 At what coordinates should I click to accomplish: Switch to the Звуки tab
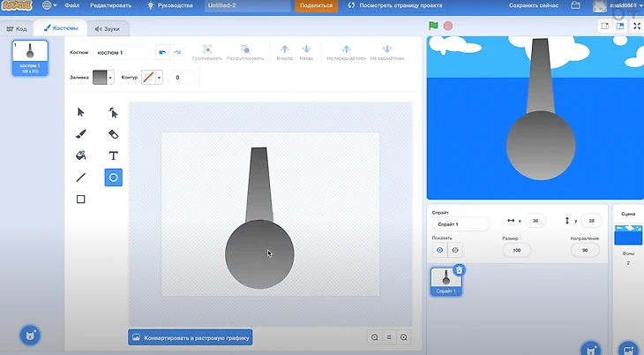[107, 28]
